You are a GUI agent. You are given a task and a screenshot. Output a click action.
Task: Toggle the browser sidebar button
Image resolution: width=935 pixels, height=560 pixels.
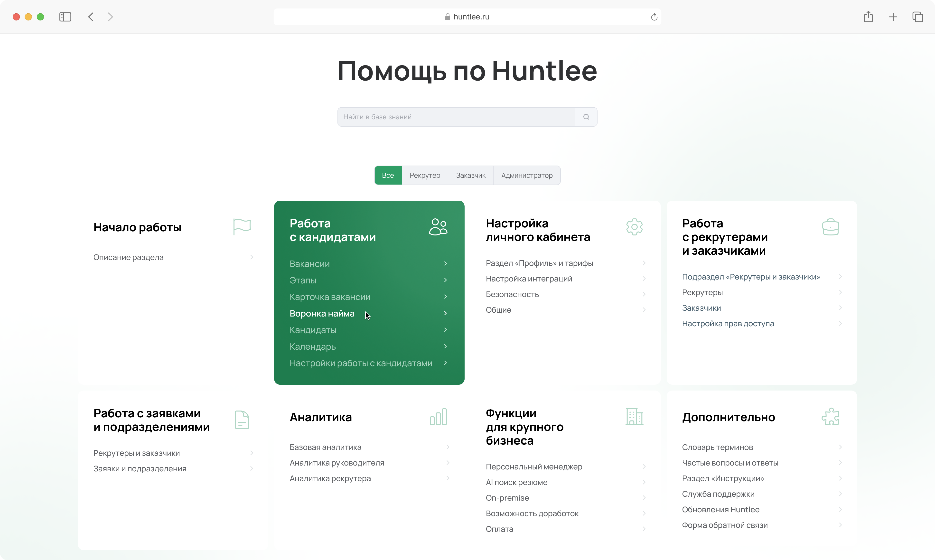pos(65,17)
